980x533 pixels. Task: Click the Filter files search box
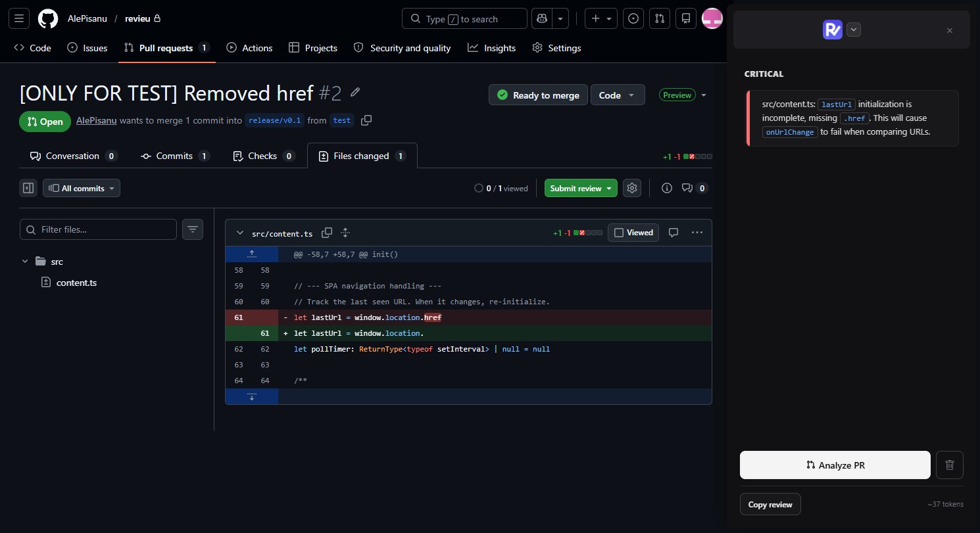point(99,229)
